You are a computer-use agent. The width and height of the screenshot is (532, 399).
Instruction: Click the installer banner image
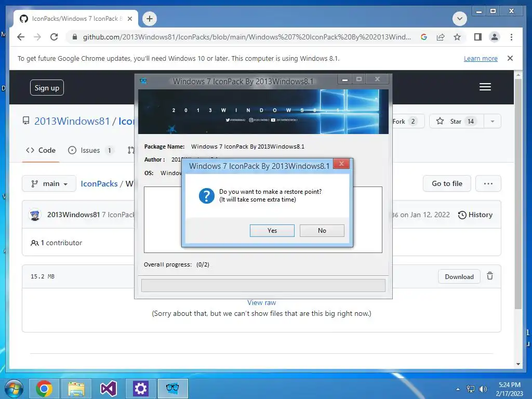pyautogui.click(x=263, y=112)
